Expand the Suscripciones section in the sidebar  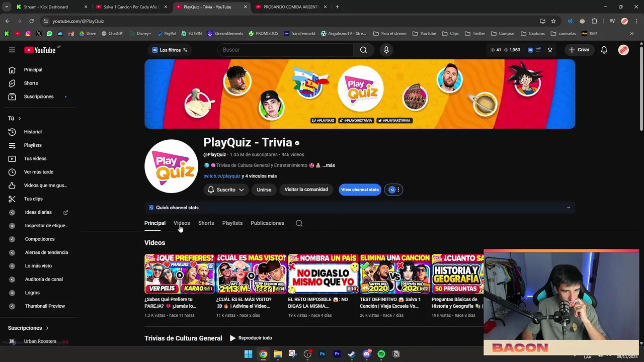29,328
